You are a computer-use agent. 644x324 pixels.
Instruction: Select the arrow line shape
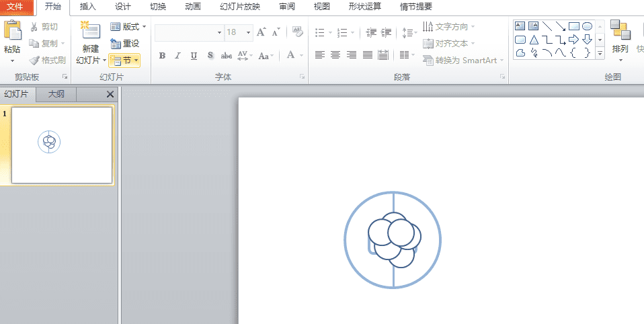point(560,26)
